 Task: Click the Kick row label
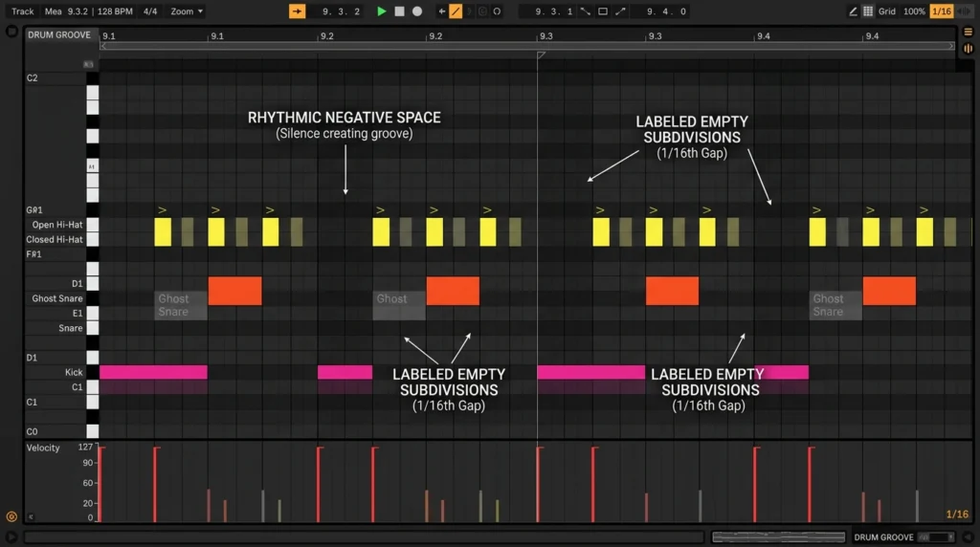(74, 372)
